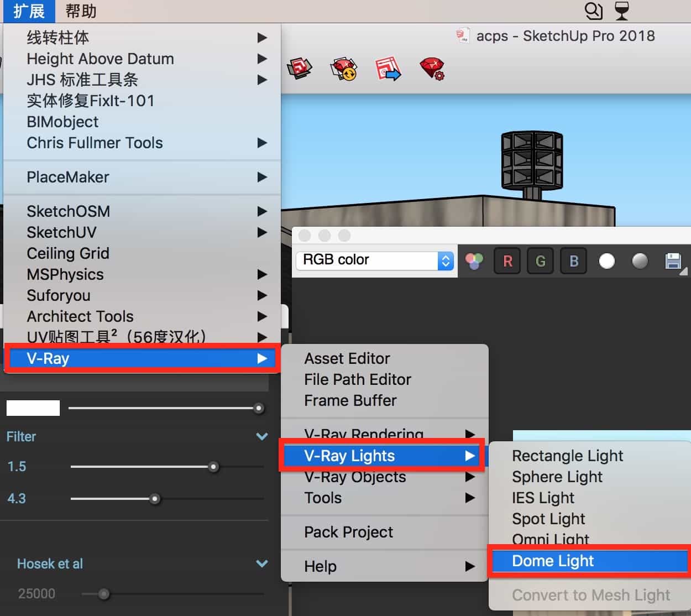Open the SketchOSM submenu
The height and width of the screenshot is (616, 691).
coord(142,211)
